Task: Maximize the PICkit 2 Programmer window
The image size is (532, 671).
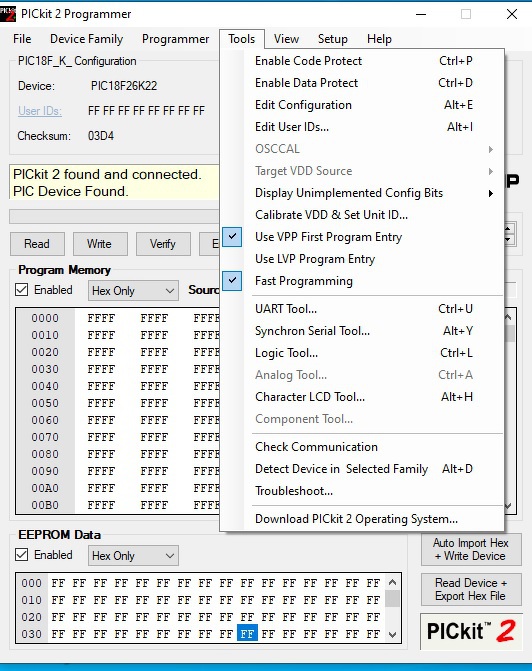Action: 466,14
